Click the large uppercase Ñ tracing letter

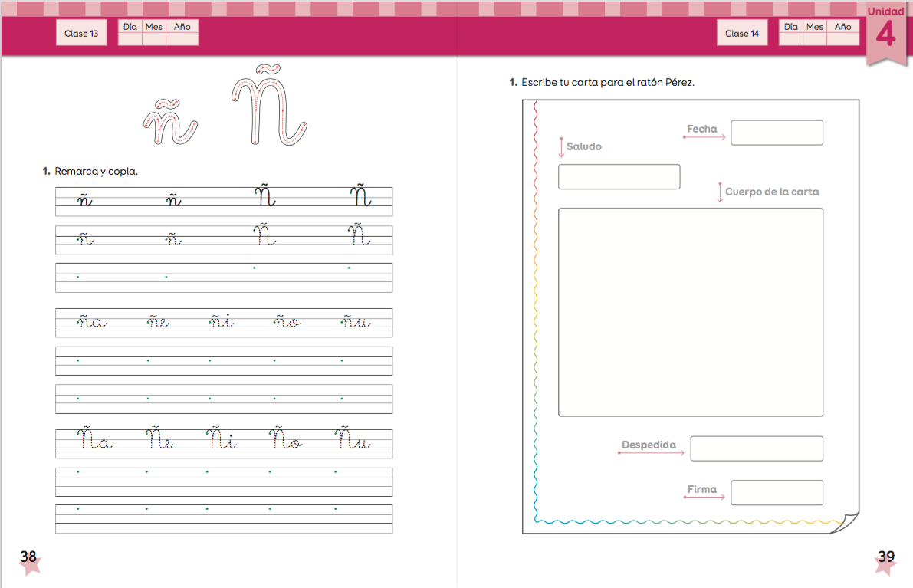point(268,106)
